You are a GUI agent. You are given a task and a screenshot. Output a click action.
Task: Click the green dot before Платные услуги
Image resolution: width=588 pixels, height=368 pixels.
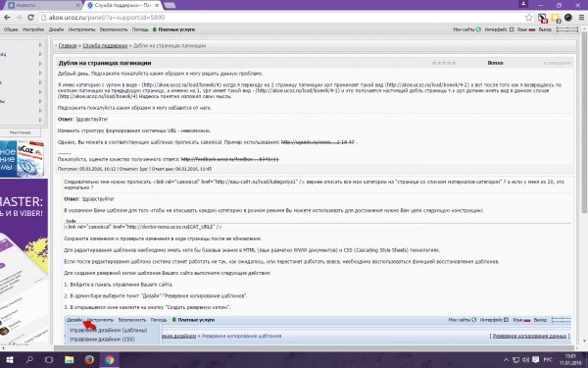tap(155, 29)
